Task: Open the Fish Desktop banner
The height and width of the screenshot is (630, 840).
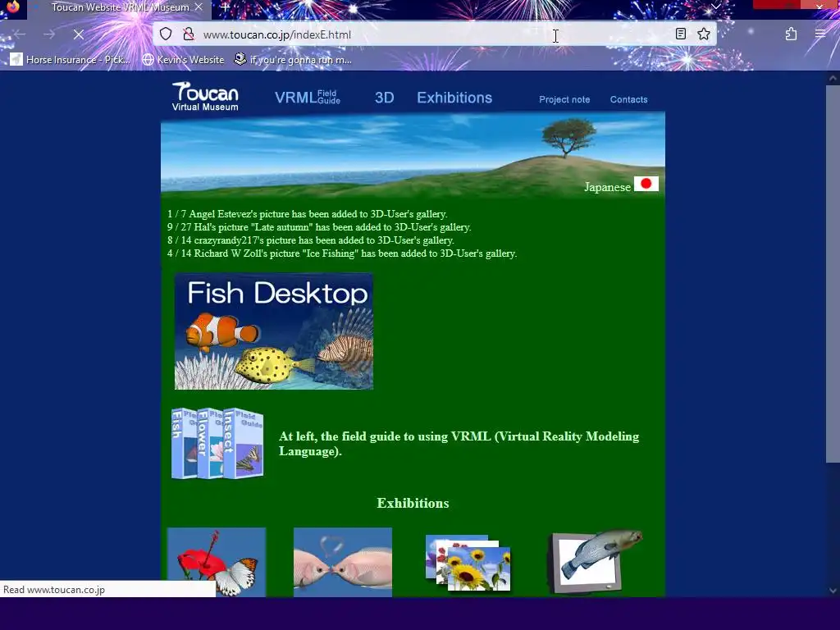Action: point(274,331)
